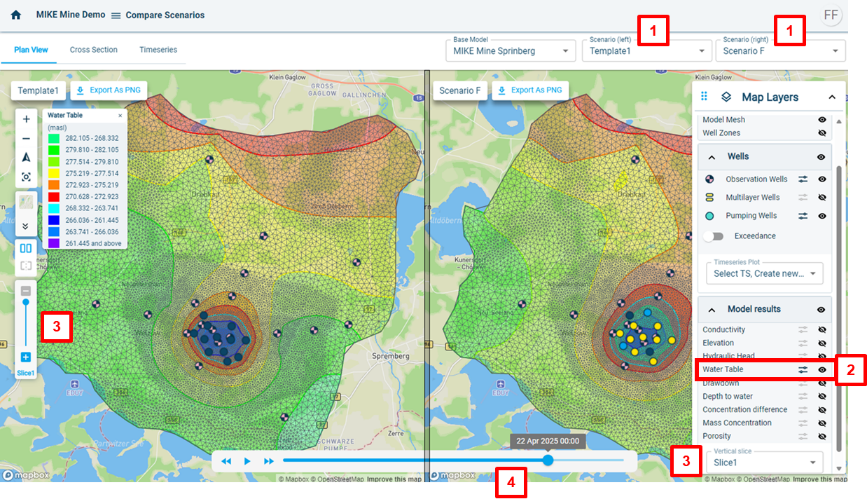Show the Model Mesh layer
This screenshot has width=867, height=499.
point(822,119)
